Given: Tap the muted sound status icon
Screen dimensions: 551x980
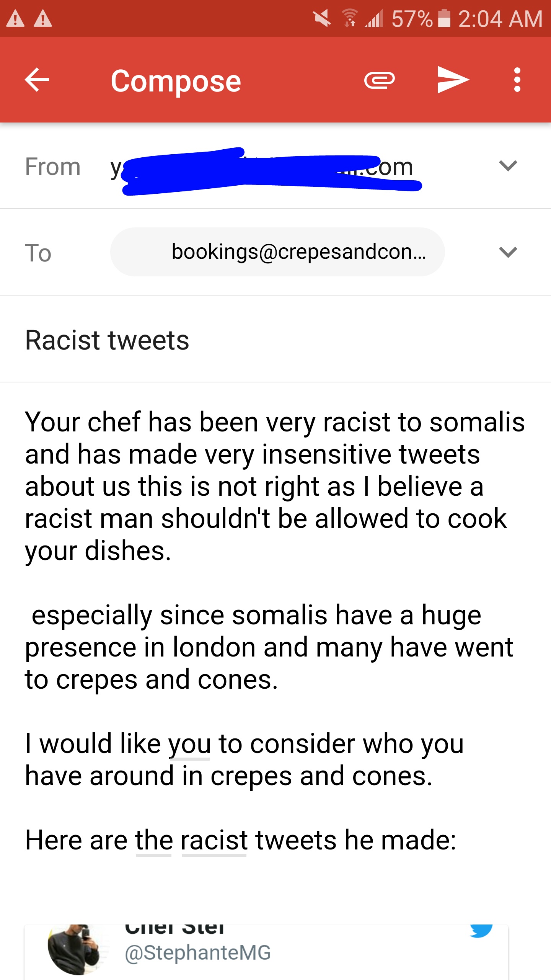Looking at the screenshot, I should coord(322,18).
